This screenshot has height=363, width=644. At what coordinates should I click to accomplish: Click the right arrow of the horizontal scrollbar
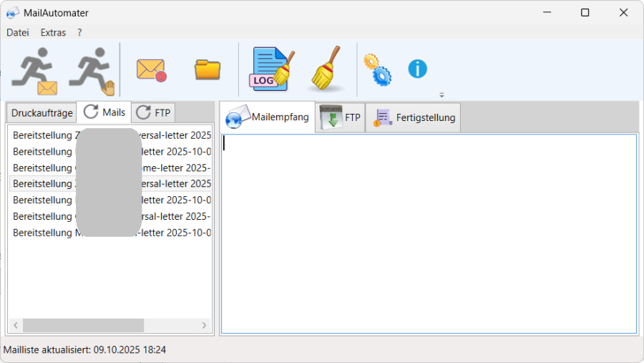pos(204,325)
